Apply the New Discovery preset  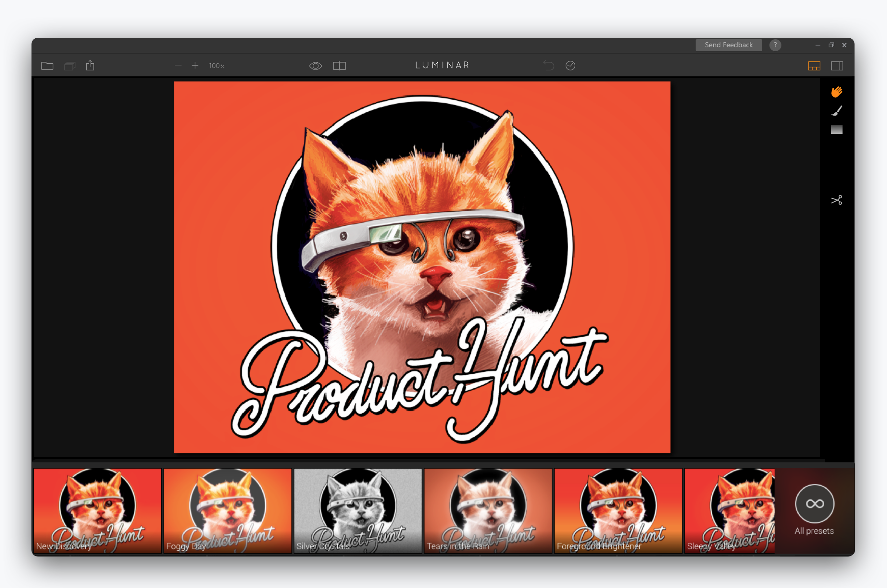click(97, 510)
